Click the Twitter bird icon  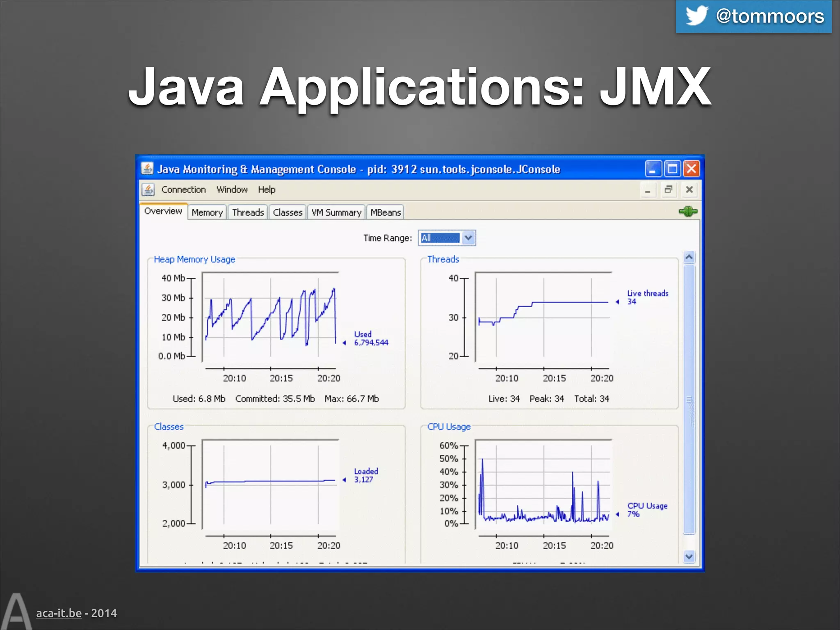click(696, 16)
